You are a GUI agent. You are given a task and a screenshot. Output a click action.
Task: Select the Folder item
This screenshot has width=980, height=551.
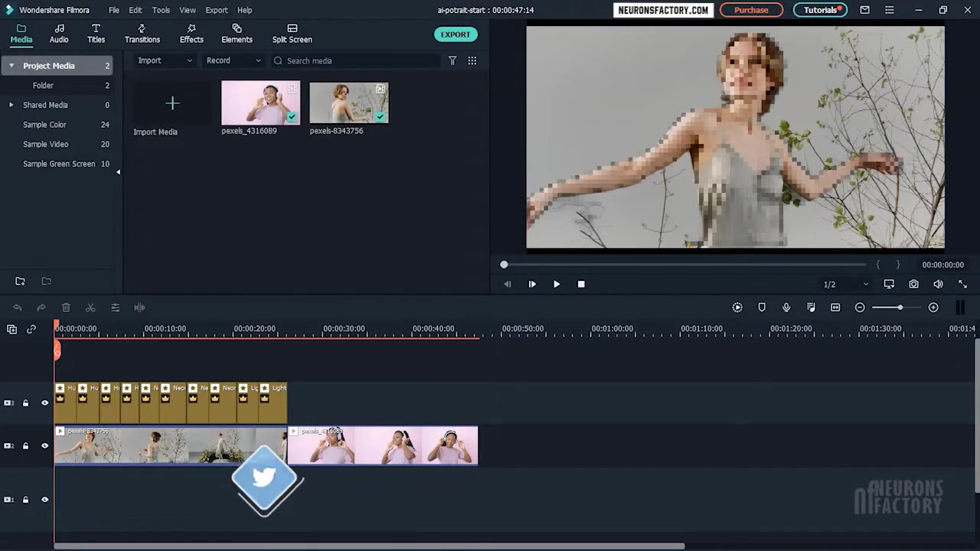pyautogui.click(x=43, y=86)
